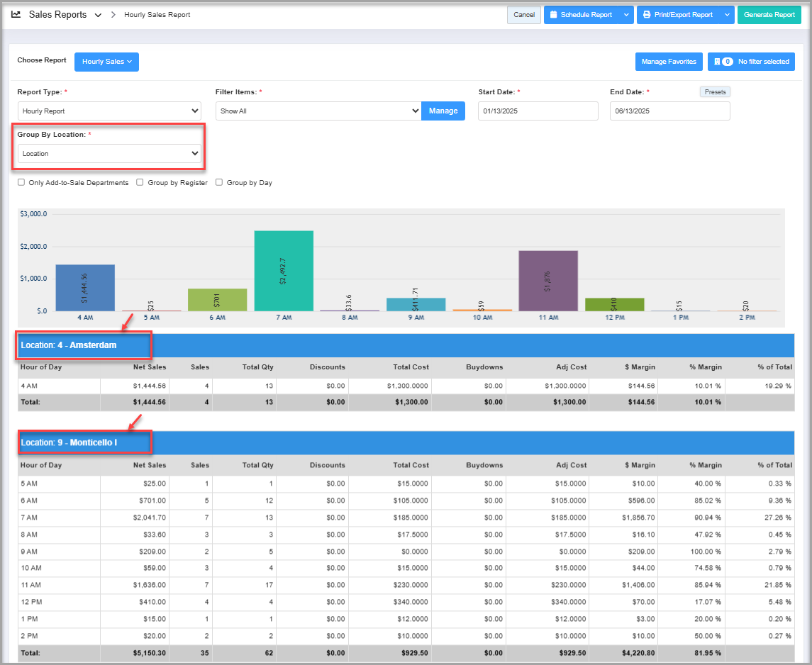
Task: Open the Report Type dropdown
Action: tap(109, 111)
